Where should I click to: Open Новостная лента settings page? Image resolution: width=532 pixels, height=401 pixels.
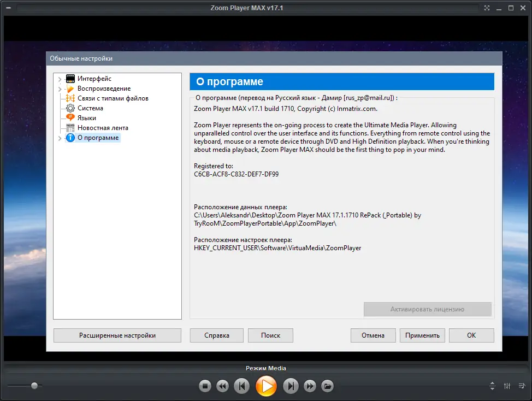103,128
